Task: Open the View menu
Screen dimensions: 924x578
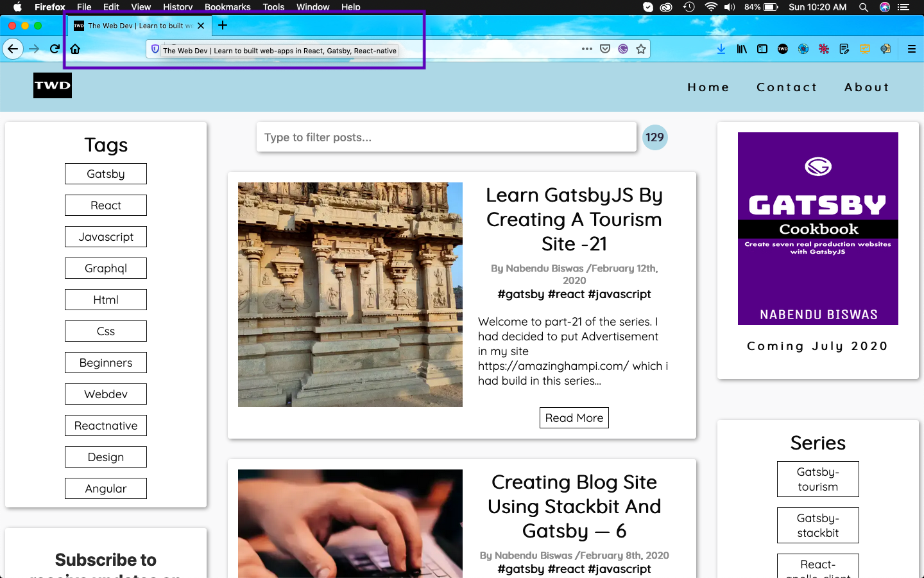Action: pyautogui.click(x=141, y=7)
